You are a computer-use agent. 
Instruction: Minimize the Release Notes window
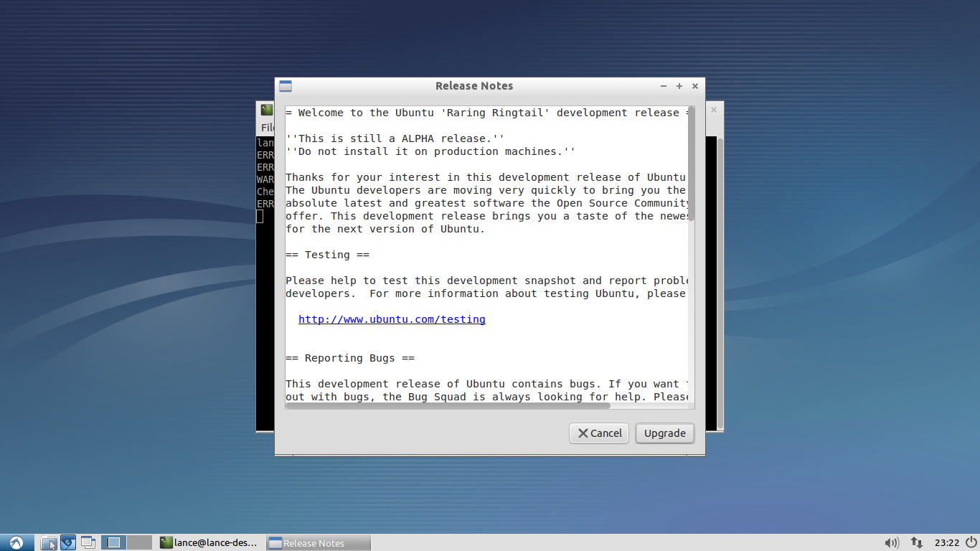664,86
